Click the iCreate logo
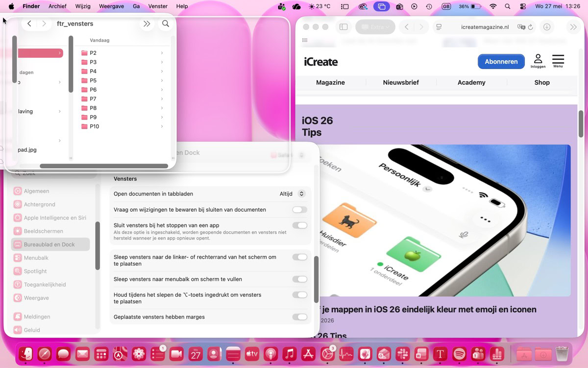 (321, 62)
